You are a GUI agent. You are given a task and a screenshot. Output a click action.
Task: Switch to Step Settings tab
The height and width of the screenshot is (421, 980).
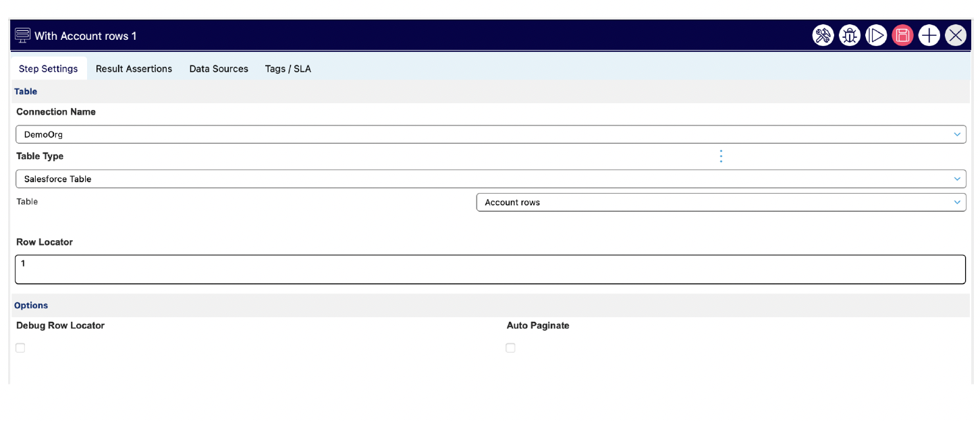pyautogui.click(x=49, y=69)
